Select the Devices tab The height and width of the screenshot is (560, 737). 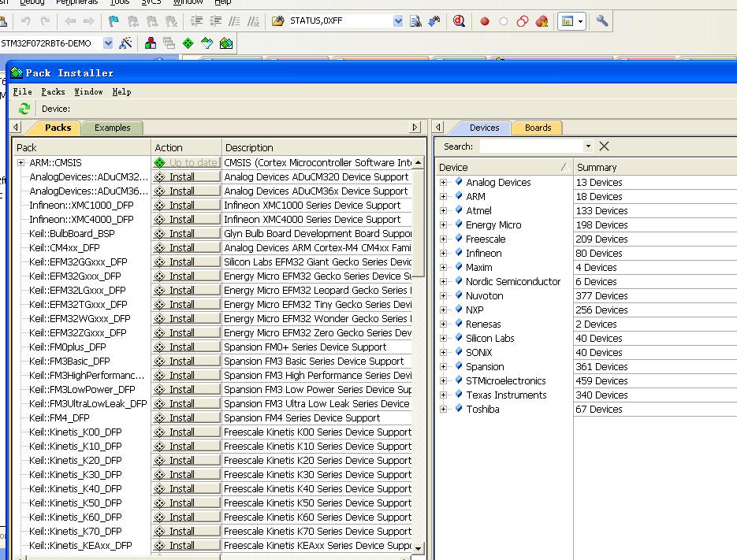pos(484,128)
